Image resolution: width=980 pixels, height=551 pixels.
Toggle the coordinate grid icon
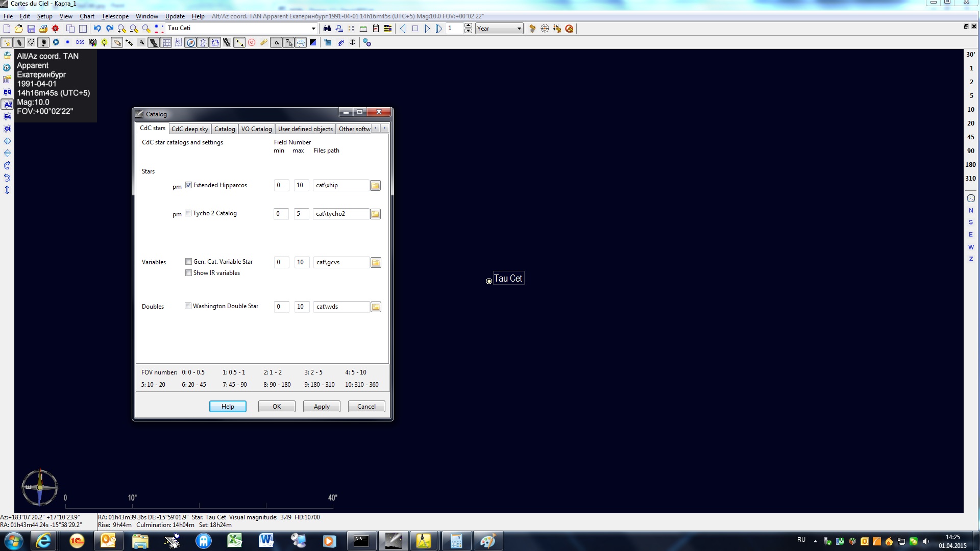166,42
